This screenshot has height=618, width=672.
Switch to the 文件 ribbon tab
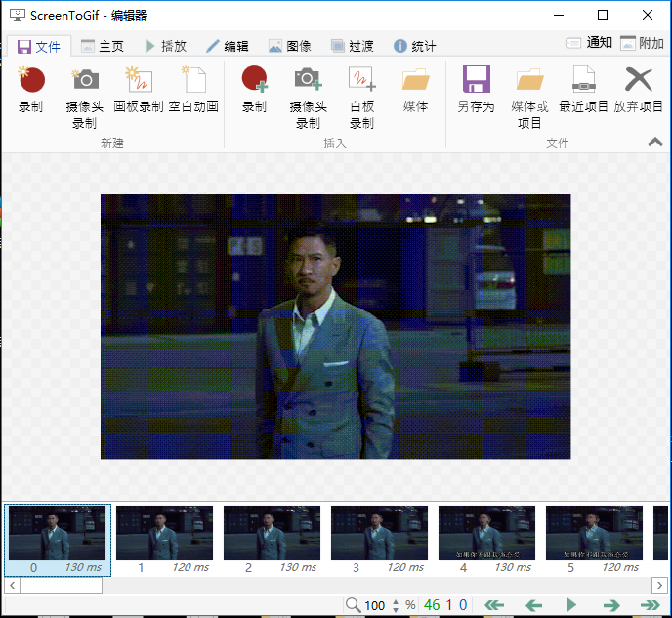[38, 46]
